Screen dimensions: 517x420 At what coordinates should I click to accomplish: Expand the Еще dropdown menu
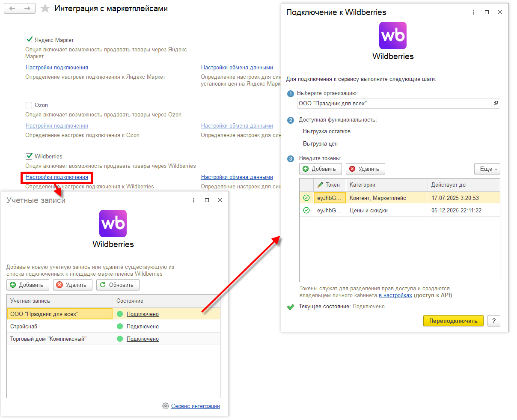(x=487, y=169)
